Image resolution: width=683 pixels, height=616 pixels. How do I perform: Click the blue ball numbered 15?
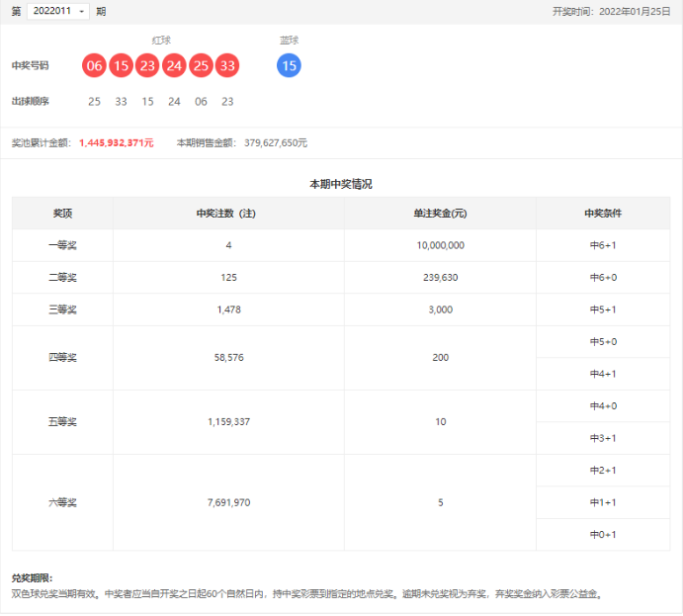point(289,65)
